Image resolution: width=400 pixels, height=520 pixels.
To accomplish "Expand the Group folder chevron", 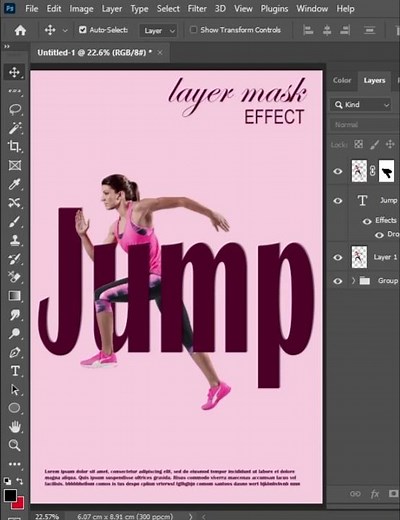I will click(353, 281).
